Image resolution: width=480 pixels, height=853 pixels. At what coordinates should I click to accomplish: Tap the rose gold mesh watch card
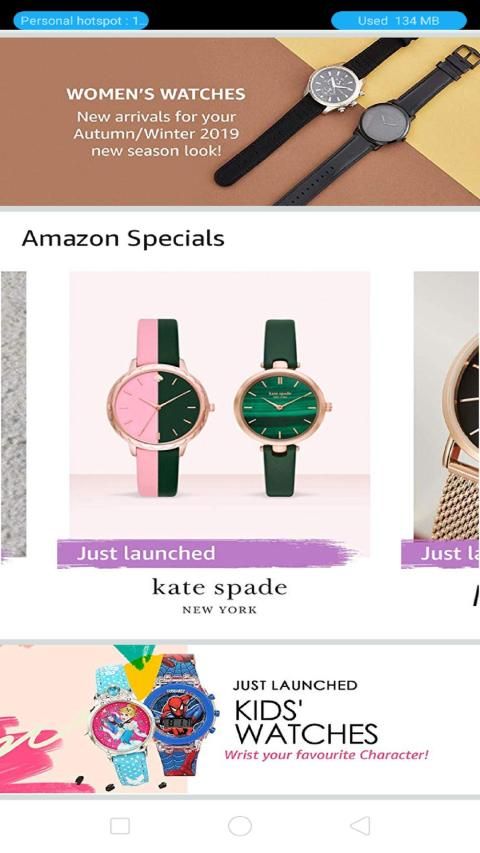pyautogui.click(x=446, y=405)
